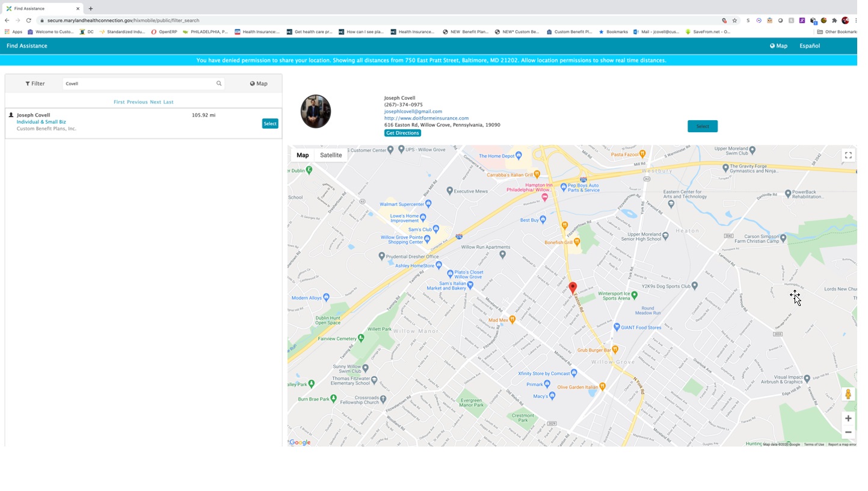The height and width of the screenshot is (491, 868).
Task: Click the Grub Burger Bar marker
Action: click(615, 349)
